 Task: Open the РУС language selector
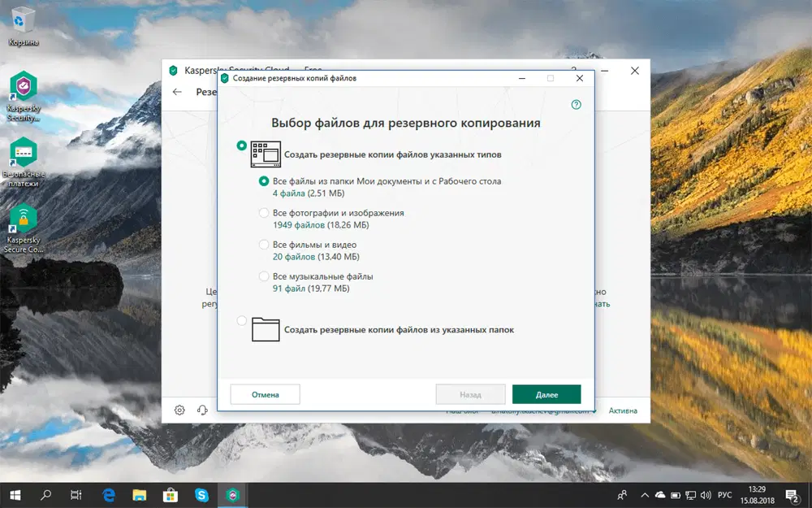[x=724, y=494]
